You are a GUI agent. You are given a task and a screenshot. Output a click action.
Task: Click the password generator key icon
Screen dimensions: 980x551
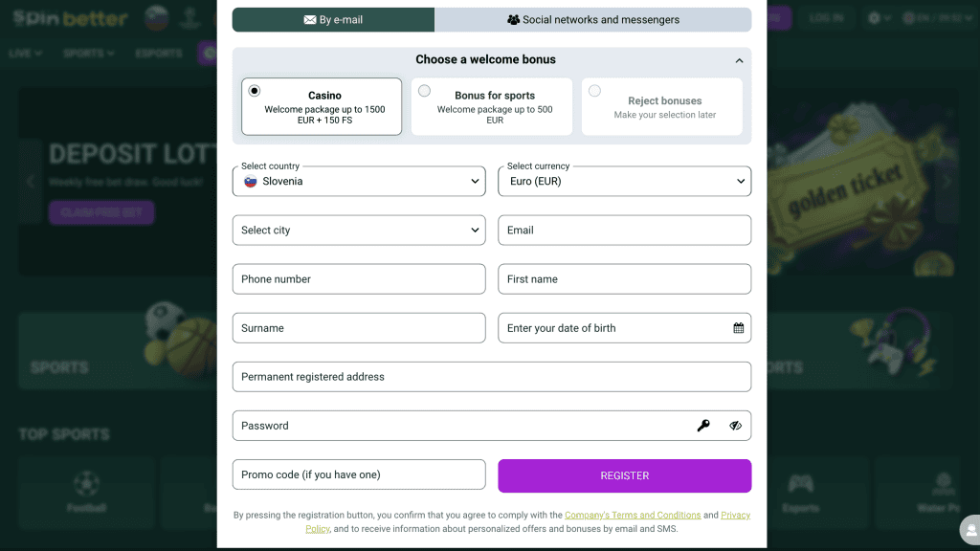point(703,426)
